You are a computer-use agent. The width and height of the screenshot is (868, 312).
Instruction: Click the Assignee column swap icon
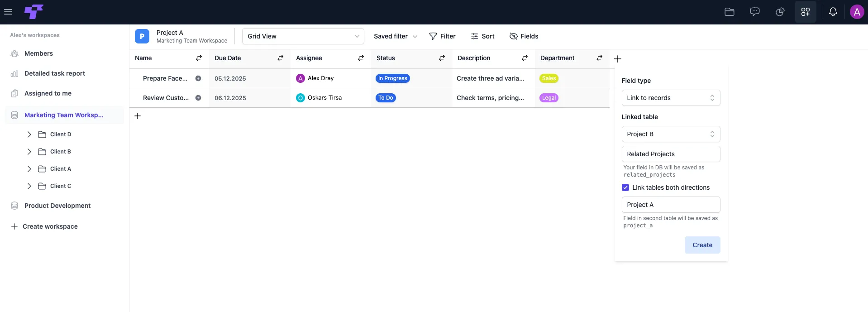pos(361,58)
